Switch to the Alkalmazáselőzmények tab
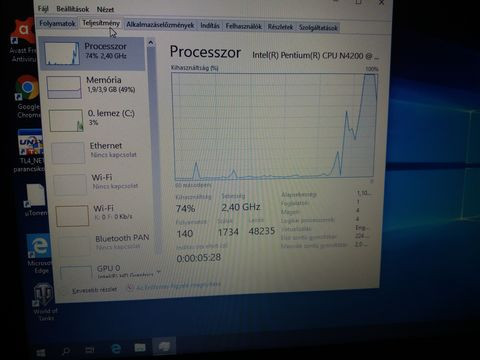The height and width of the screenshot is (360, 480). tap(160, 25)
